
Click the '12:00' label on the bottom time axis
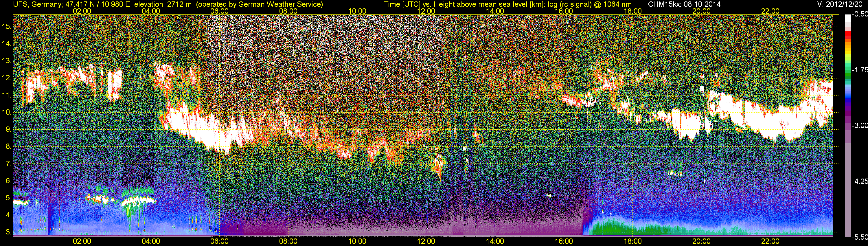point(426,241)
